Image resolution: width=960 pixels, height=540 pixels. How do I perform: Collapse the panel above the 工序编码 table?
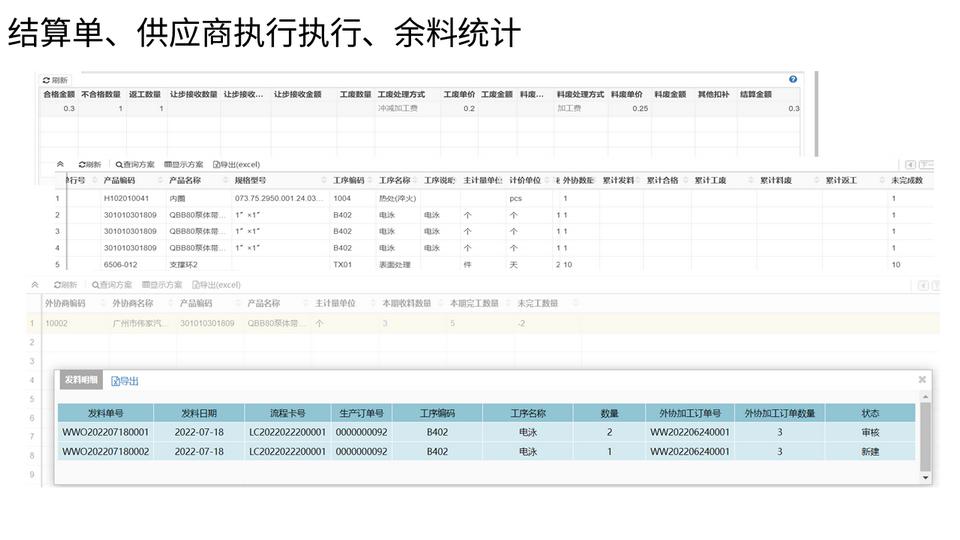[60, 164]
